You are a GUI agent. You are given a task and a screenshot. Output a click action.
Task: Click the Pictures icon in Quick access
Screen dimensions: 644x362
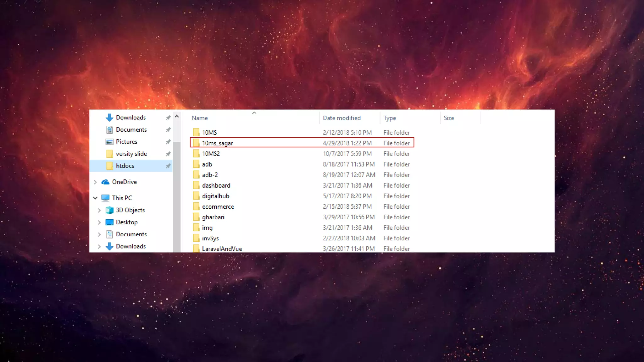tap(109, 142)
